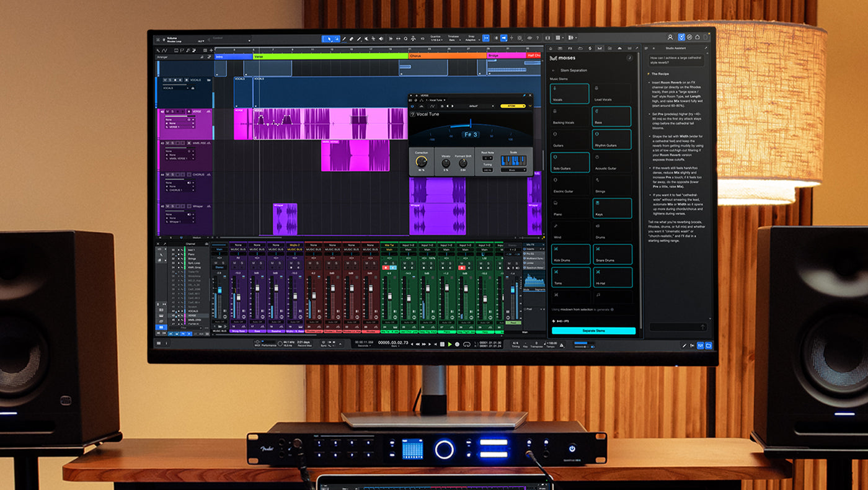868x490 pixels.
Task: Pick the Listen tool speaker icon
Action: (x=381, y=38)
